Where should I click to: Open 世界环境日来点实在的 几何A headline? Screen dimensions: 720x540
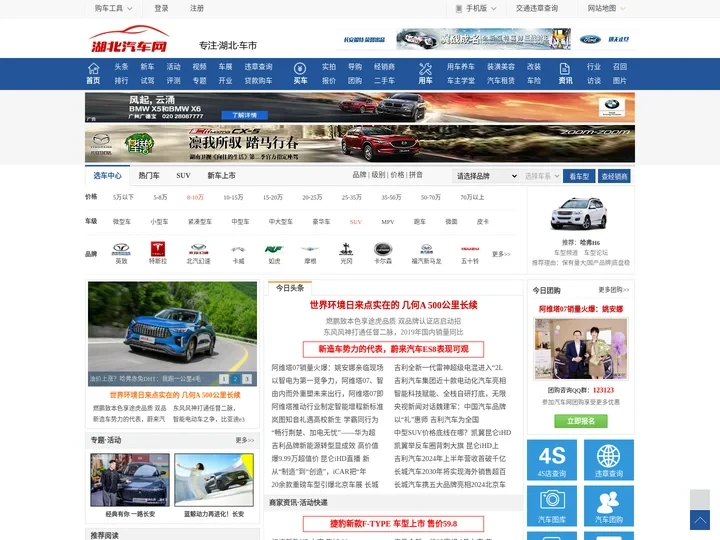394,305
